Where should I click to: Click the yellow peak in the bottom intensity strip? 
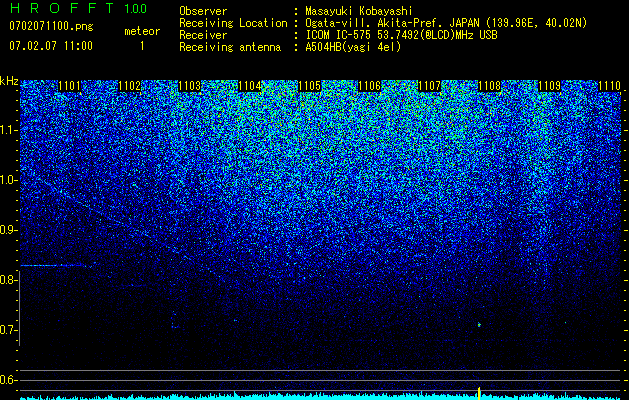(479, 392)
